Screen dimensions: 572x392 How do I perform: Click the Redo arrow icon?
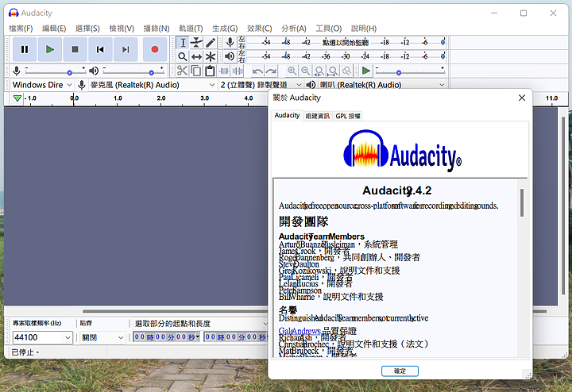coord(271,71)
